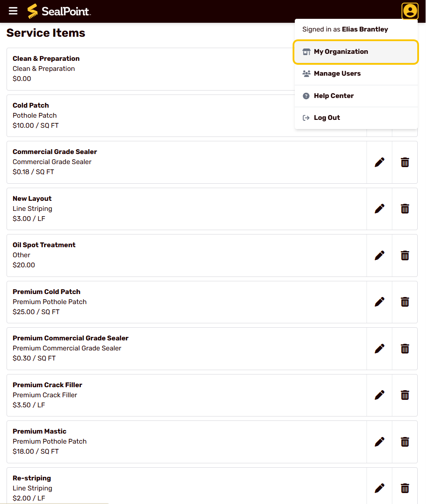The width and height of the screenshot is (426, 504).
Task: Delete the Oil Spot Treatment item
Action: 405,255
